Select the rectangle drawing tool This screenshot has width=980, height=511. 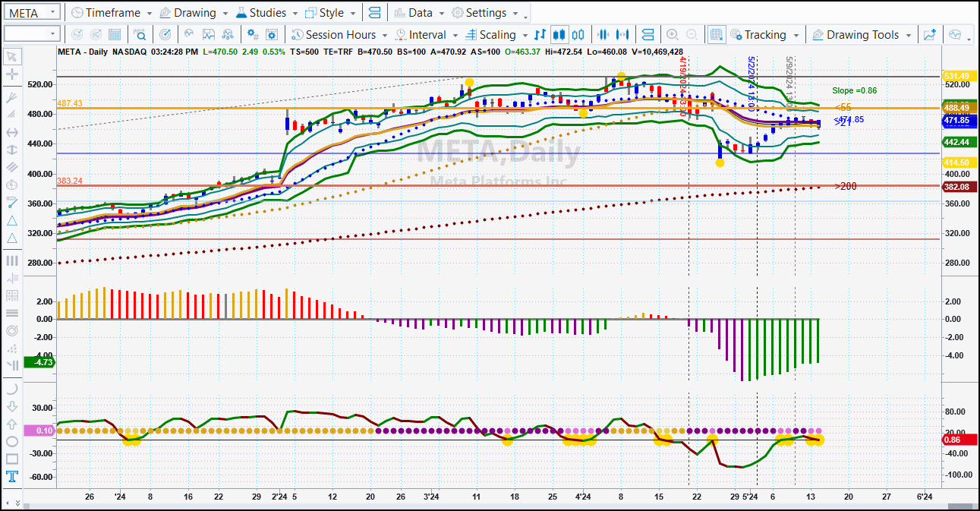coord(11,459)
